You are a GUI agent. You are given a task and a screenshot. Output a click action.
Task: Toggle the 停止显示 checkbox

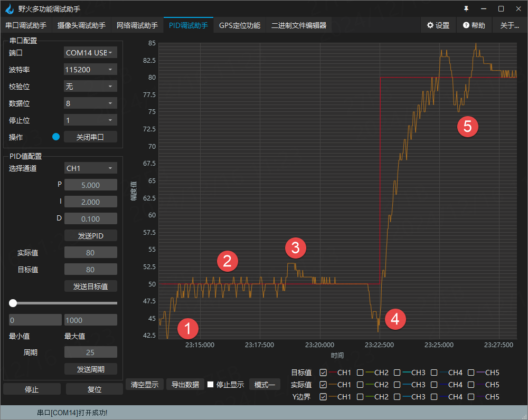211,384
